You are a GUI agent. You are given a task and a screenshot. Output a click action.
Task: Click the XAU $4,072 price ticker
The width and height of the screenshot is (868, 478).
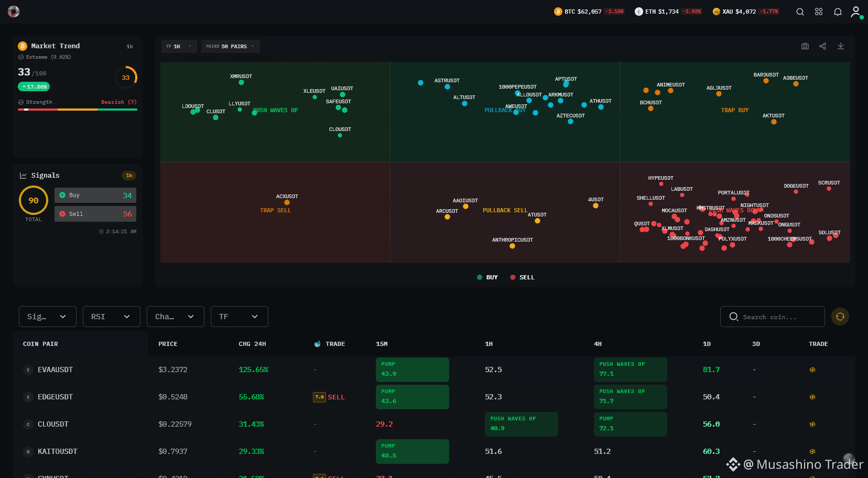(x=746, y=12)
